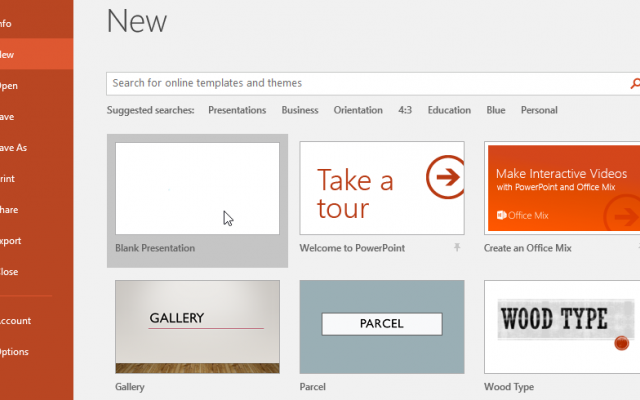Image resolution: width=640 pixels, height=400 pixels.
Task: Open the Take a tour template
Action: pos(382,188)
